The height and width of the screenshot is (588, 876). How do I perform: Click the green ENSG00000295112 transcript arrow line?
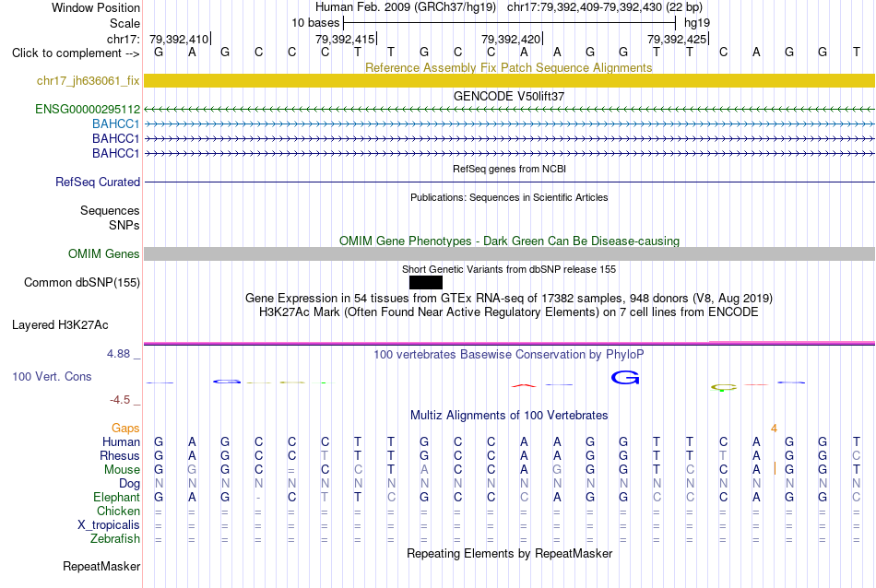click(509, 110)
